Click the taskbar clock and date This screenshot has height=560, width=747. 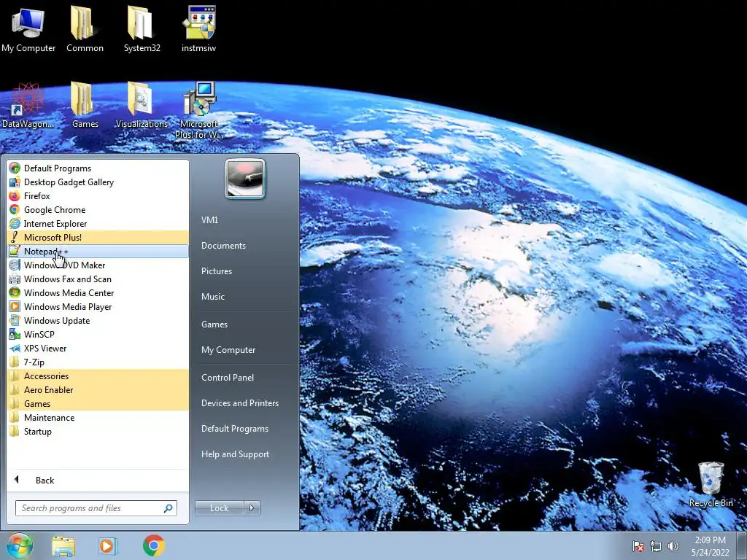[x=710, y=546]
